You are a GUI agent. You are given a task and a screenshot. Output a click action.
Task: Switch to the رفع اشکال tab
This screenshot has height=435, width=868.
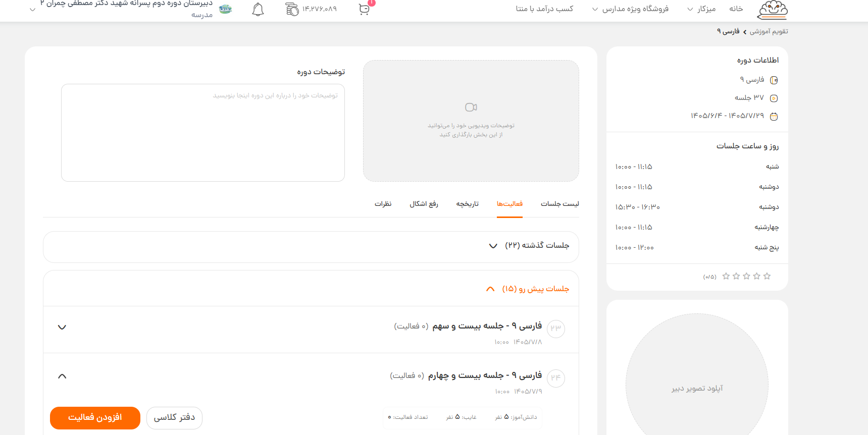(424, 204)
